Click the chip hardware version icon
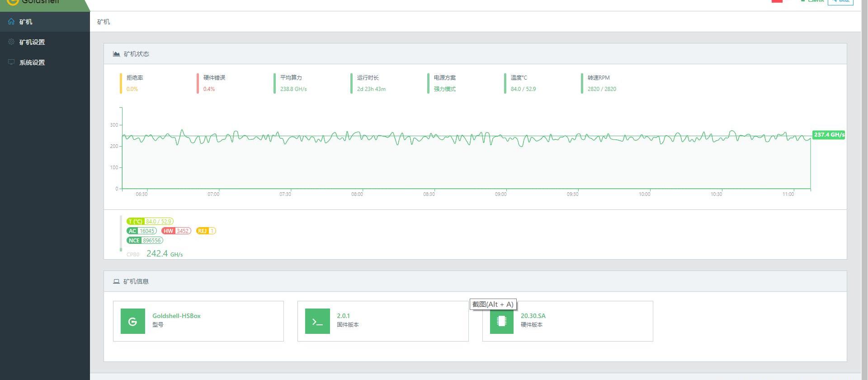The image size is (868, 380). [501, 321]
